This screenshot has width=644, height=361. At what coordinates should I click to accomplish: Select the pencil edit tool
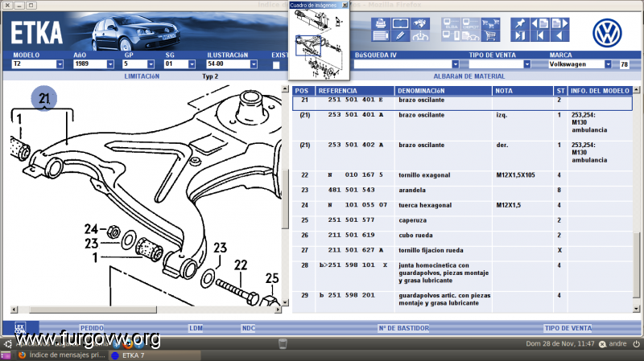(400, 36)
